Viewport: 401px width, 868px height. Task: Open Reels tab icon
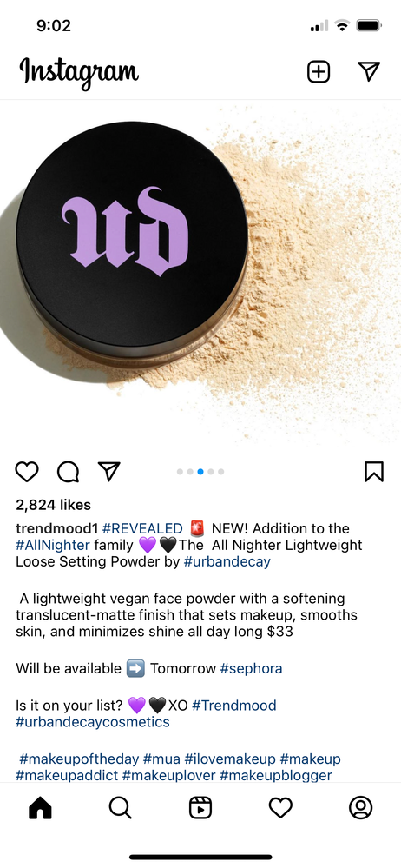click(200, 808)
